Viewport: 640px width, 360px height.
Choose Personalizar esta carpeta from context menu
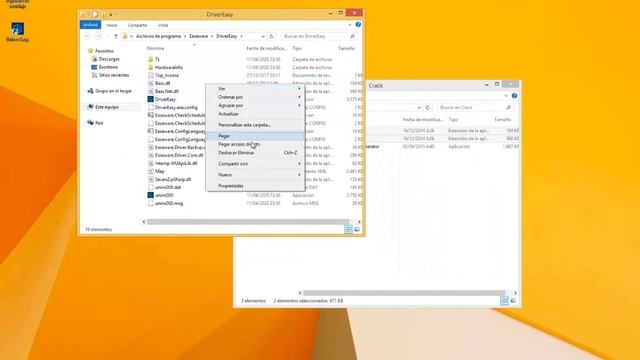pos(256,125)
